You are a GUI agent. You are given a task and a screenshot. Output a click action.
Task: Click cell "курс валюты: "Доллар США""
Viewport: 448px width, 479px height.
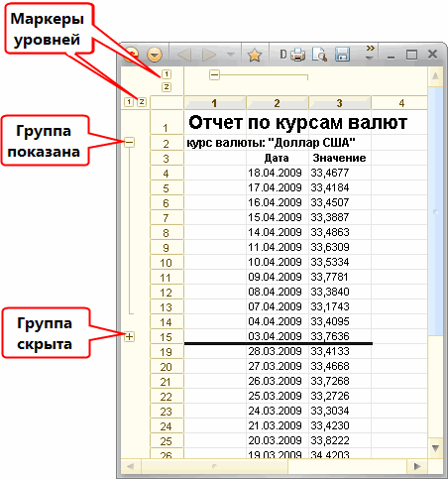click(271, 143)
